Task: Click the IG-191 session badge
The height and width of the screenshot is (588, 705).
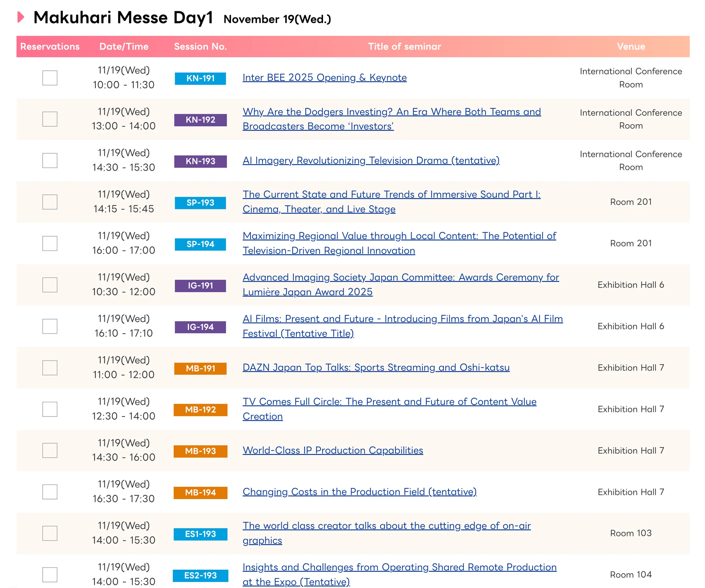Action: 201,286
